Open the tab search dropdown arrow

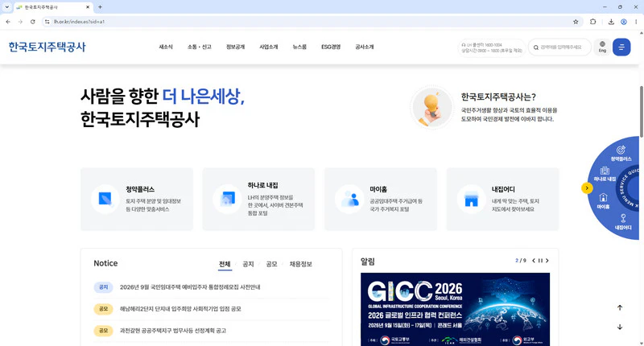tap(7, 7)
